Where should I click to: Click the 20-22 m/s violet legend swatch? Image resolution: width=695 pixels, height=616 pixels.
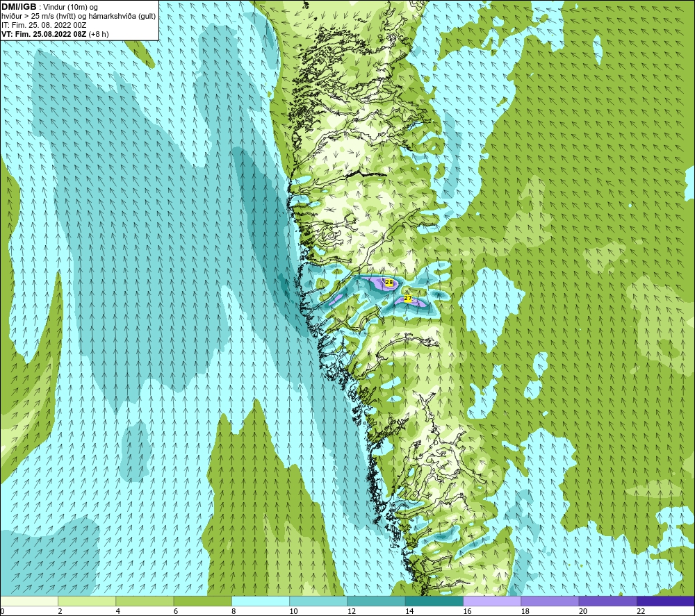click(607, 601)
